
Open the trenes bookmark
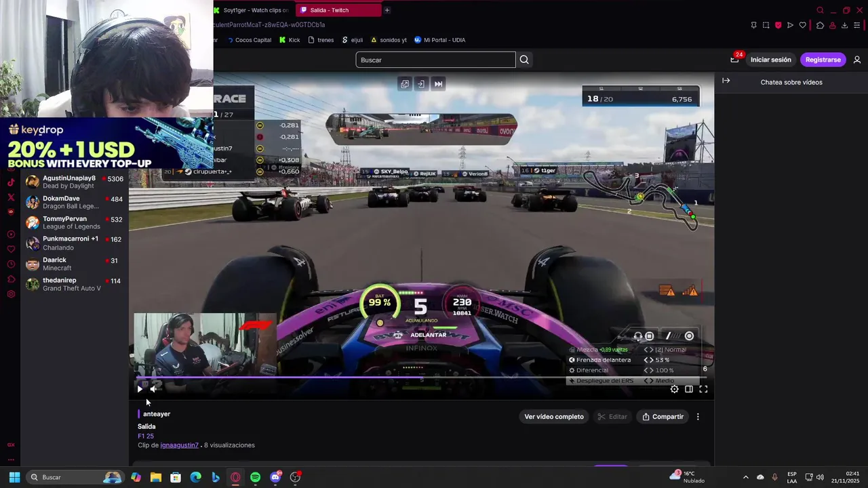point(321,40)
